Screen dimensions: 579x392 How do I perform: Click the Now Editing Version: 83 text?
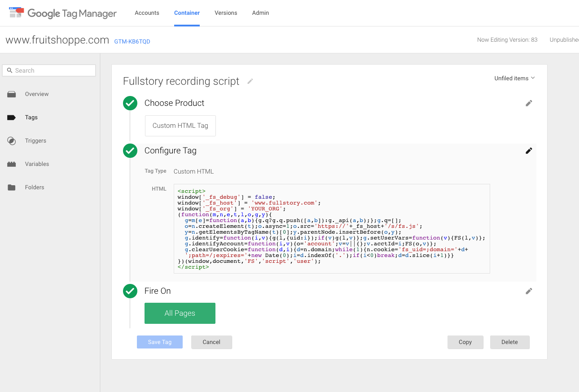(507, 40)
